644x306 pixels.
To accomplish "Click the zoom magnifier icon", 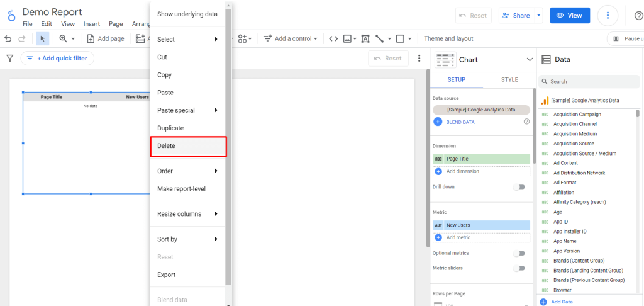I will [63, 38].
